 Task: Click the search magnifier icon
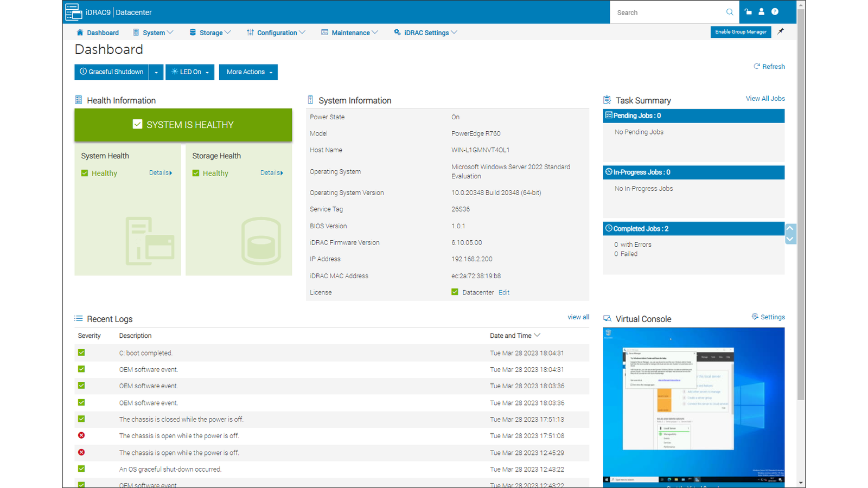click(730, 11)
